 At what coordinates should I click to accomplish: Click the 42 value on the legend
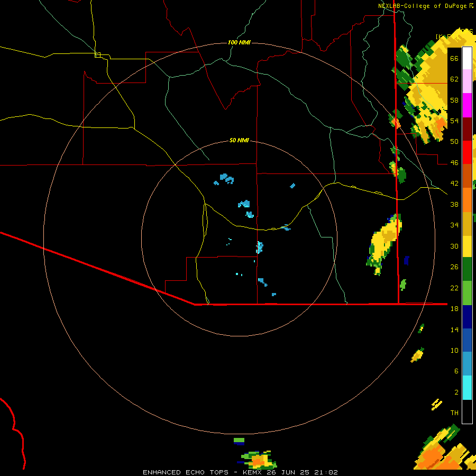(454, 184)
